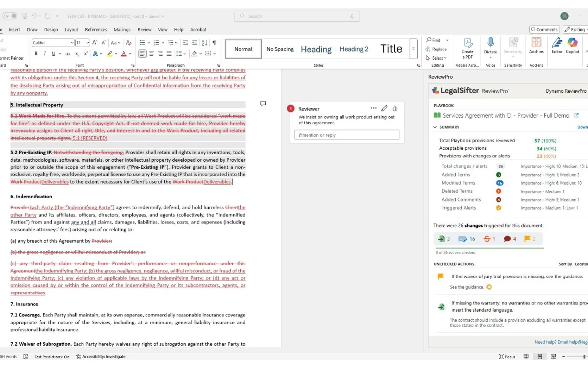Click the Comments button

(x=544, y=29)
